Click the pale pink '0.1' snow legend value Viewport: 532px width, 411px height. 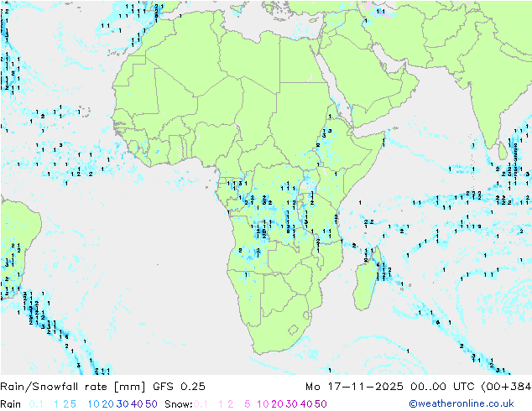(201, 404)
